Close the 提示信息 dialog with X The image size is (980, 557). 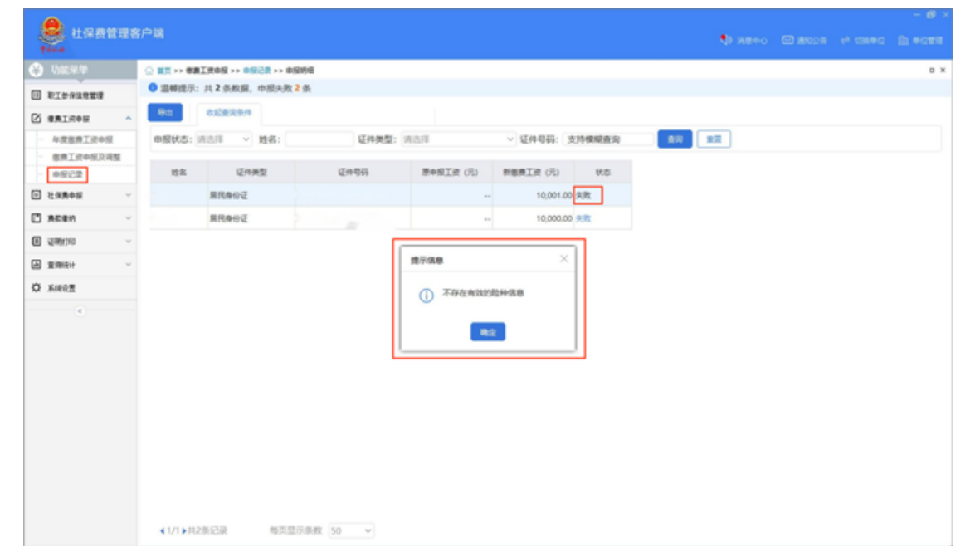(563, 259)
